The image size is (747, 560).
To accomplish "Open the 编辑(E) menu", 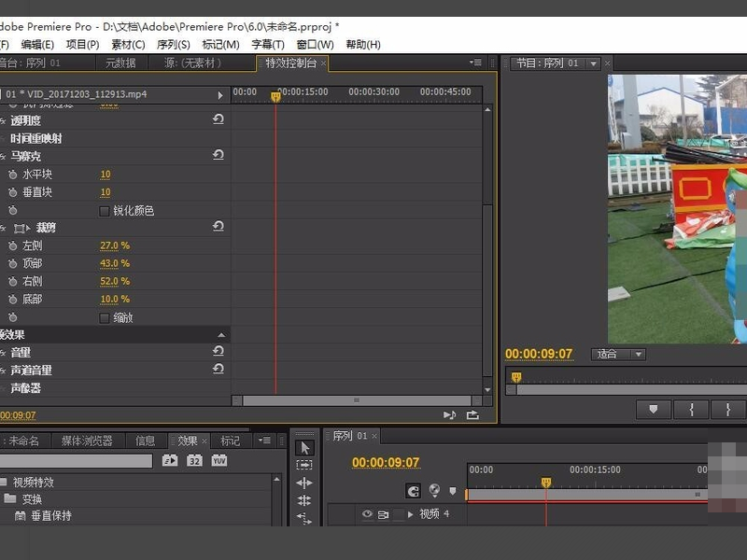I will [37, 45].
